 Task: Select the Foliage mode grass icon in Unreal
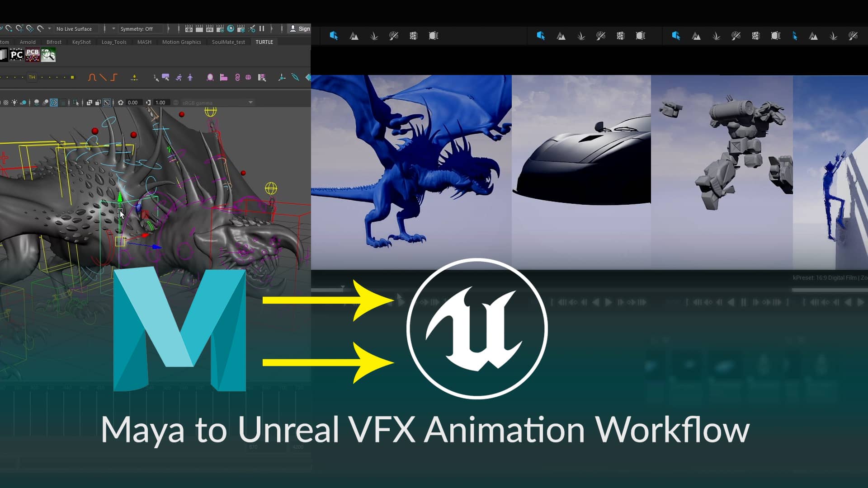tap(374, 36)
